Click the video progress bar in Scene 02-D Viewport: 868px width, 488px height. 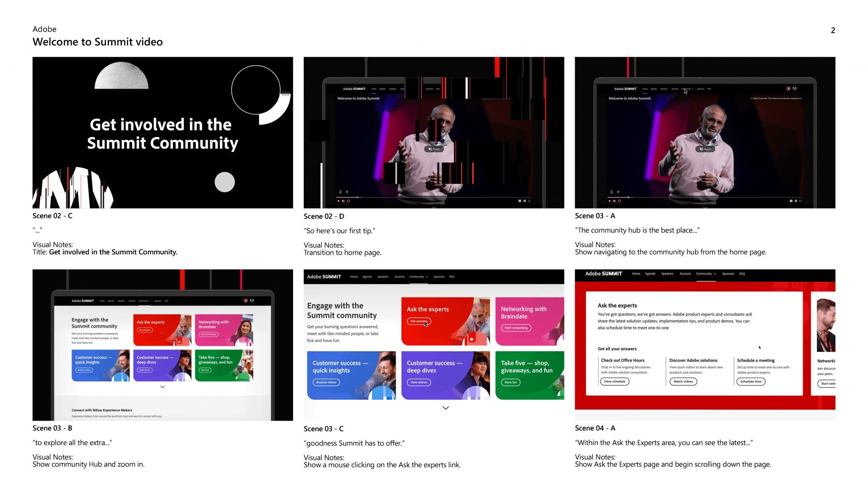433,197
